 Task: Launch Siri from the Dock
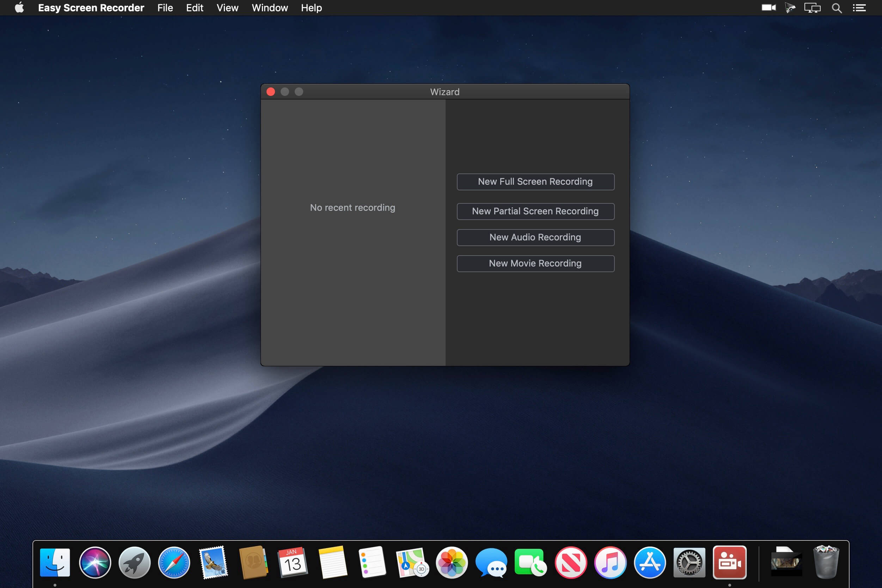(x=95, y=563)
